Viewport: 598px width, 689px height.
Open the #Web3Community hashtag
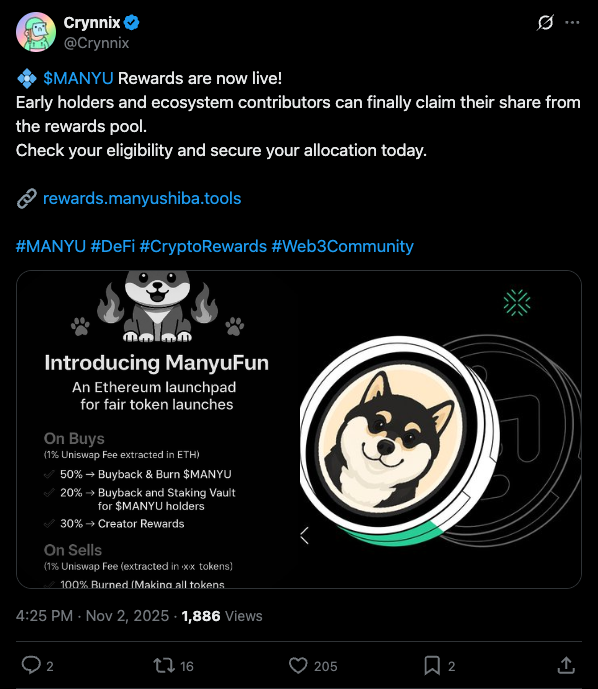coord(342,246)
